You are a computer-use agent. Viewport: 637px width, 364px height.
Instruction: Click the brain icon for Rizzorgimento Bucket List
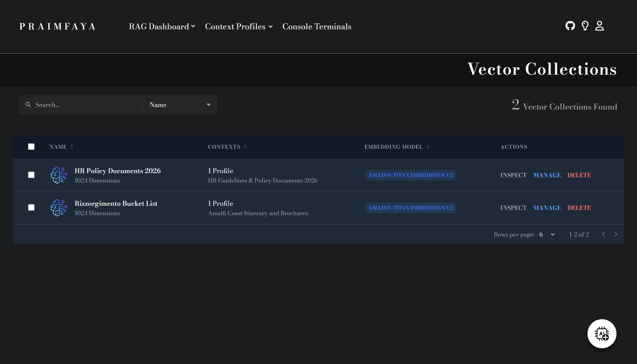click(x=59, y=208)
